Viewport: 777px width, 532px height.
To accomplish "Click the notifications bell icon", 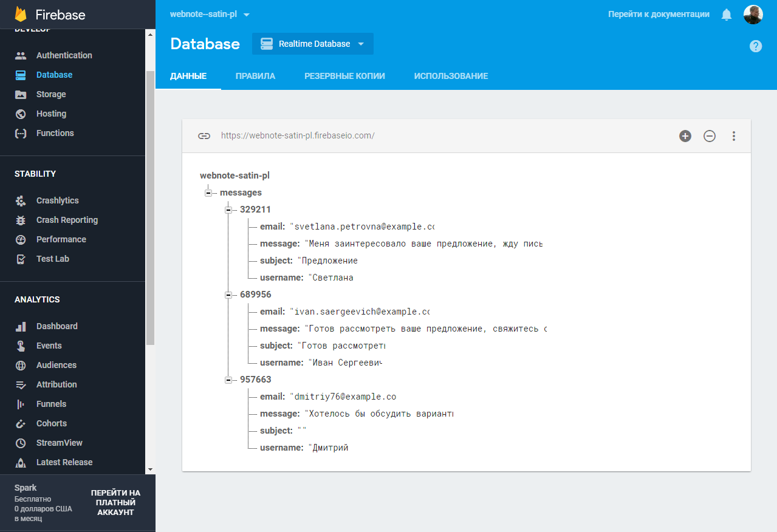I will click(x=726, y=15).
